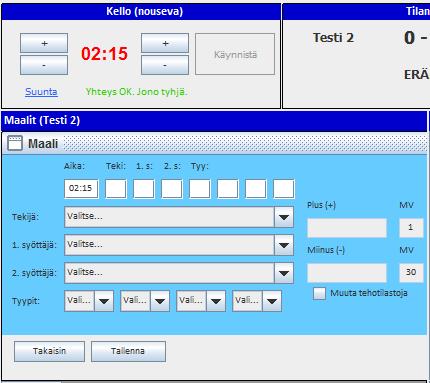The width and height of the screenshot is (430, 383).
Task: Enable Muuta tehotilastoja checkbox
Action: 319,293
